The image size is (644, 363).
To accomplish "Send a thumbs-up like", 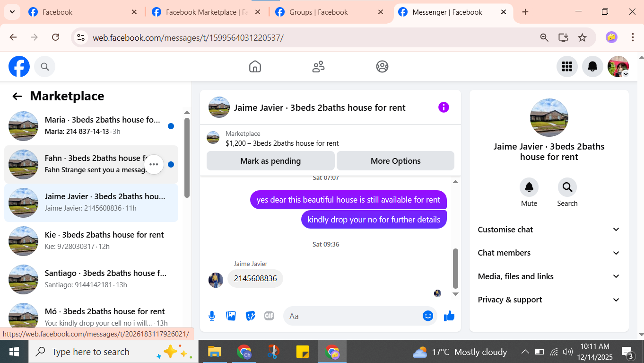I will point(449,316).
